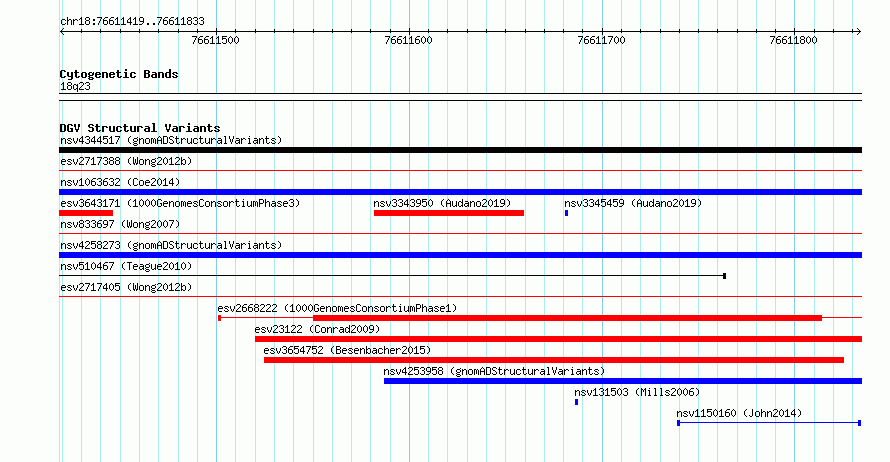
Task: Click nsv4258273 gnomADStructuralVariants label
Action: (x=171, y=245)
